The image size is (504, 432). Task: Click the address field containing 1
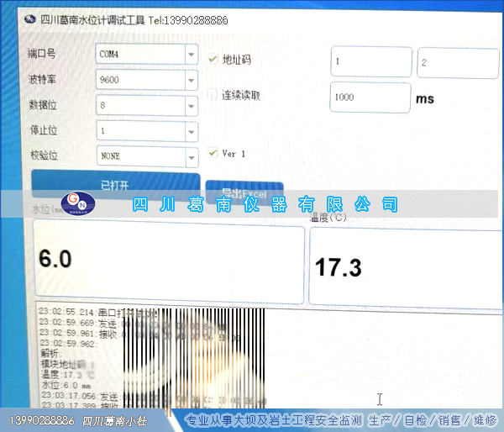[x=371, y=61]
